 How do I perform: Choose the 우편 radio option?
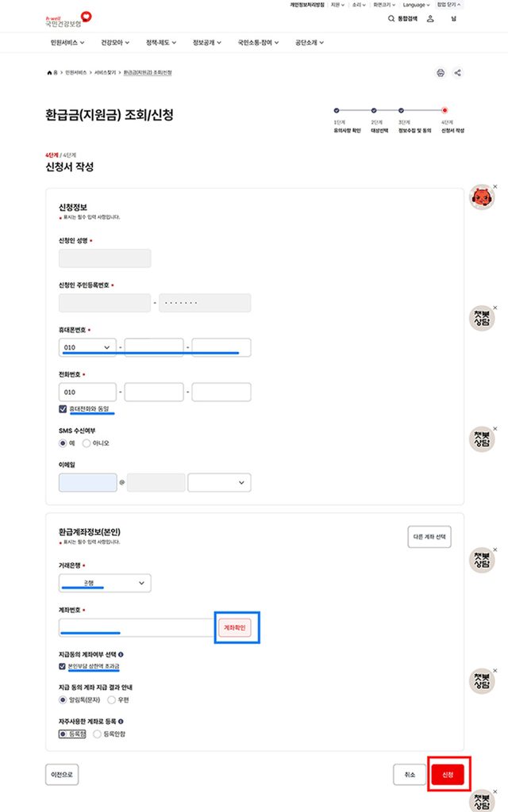click(111, 700)
